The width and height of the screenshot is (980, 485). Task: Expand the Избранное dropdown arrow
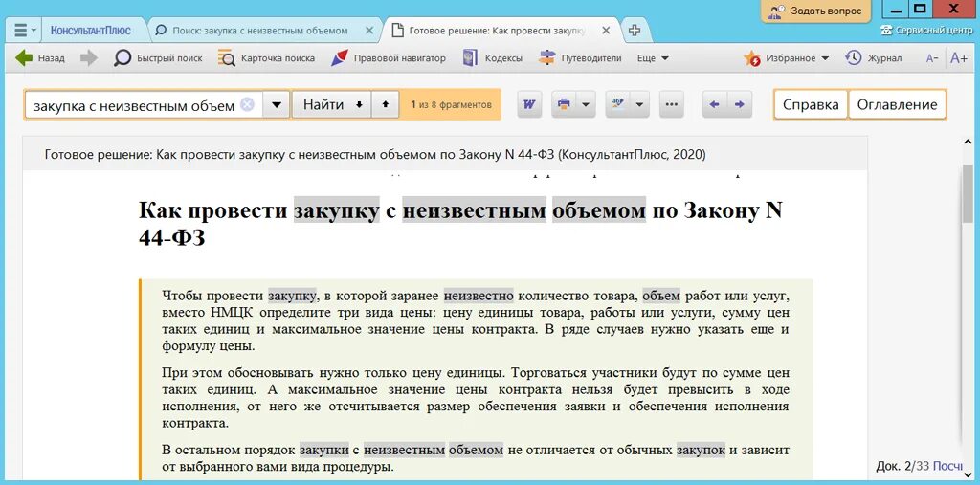[x=824, y=58]
